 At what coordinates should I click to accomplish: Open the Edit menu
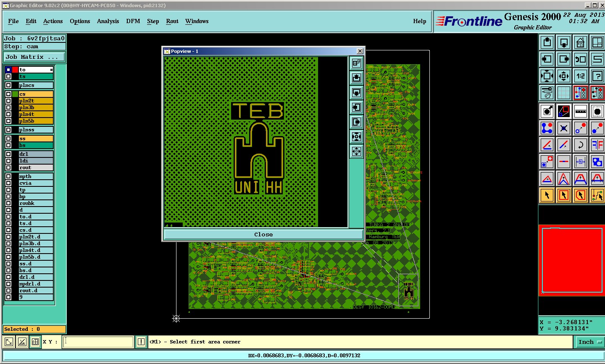pos(31,21)
